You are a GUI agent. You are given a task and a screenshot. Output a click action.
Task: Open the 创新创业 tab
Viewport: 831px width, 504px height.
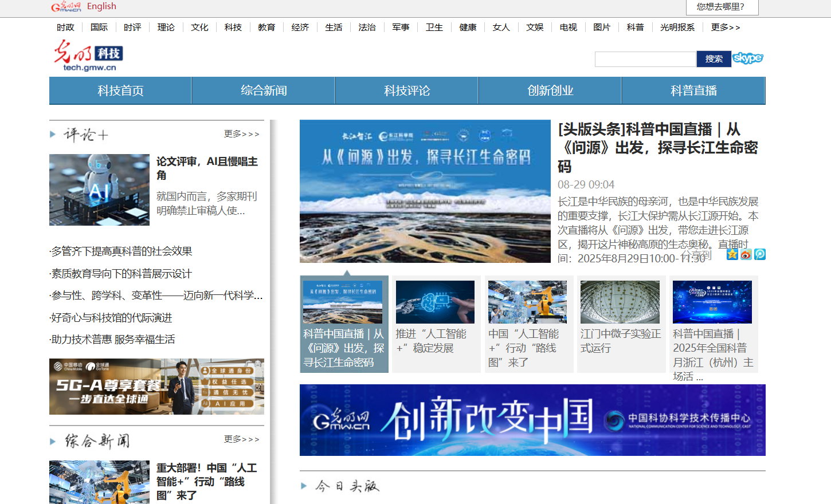point(550,90)
